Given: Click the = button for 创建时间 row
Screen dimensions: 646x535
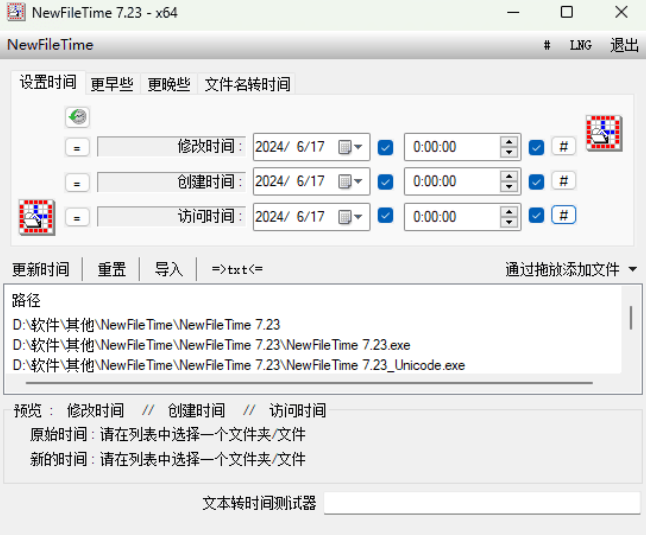Looking at the screenshot, I should tap(77, 183).
